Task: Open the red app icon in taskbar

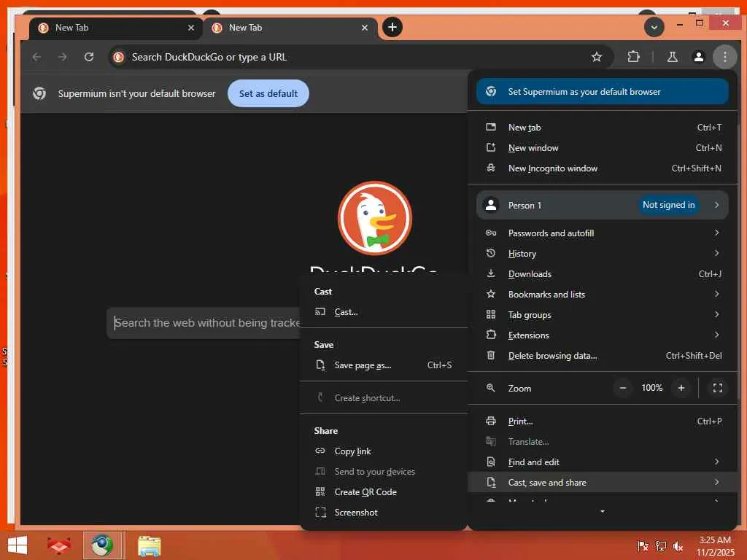Action: [58, 545]
